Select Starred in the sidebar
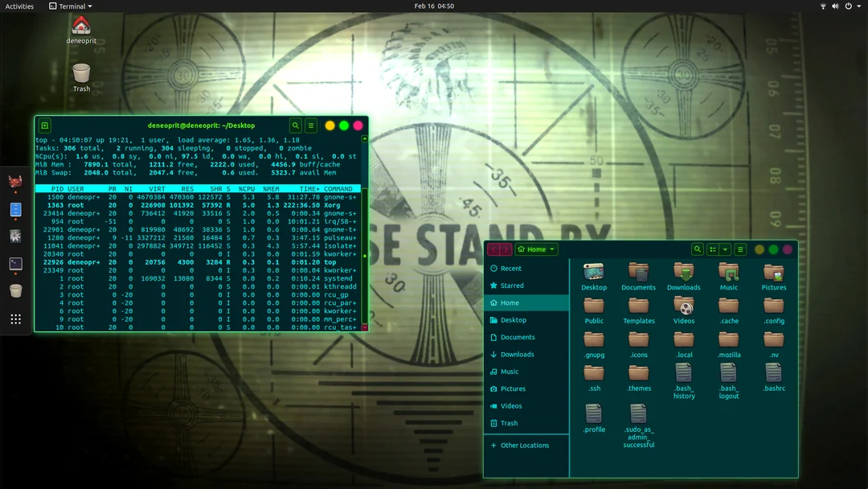The height and width of the screenshot is (489, 868). click(x=514, y=286)
